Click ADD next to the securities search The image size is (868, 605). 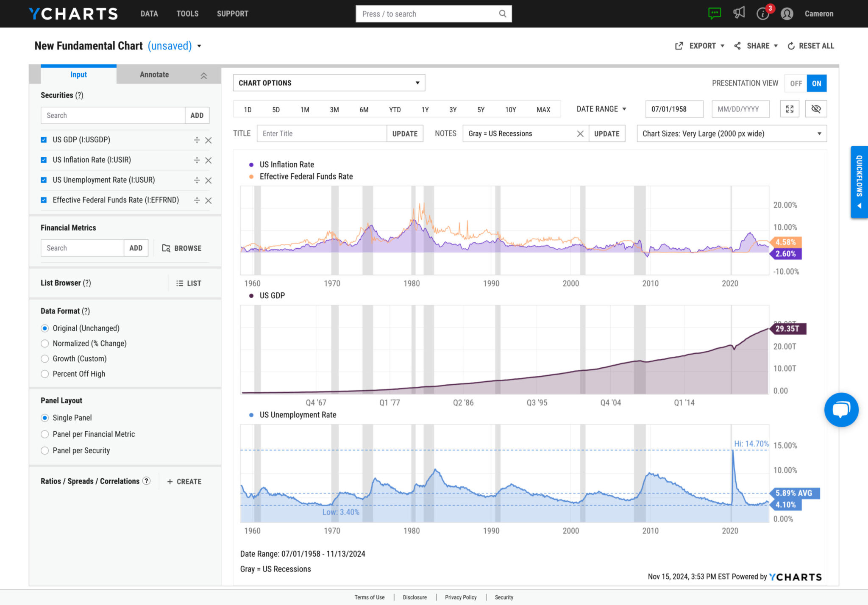coord(197,115)
